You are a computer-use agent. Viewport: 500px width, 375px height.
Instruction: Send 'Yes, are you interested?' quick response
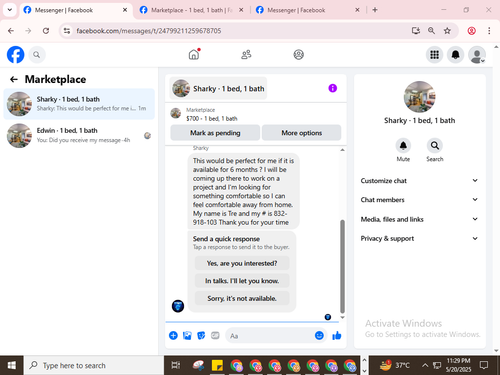[x=242, y=263]
